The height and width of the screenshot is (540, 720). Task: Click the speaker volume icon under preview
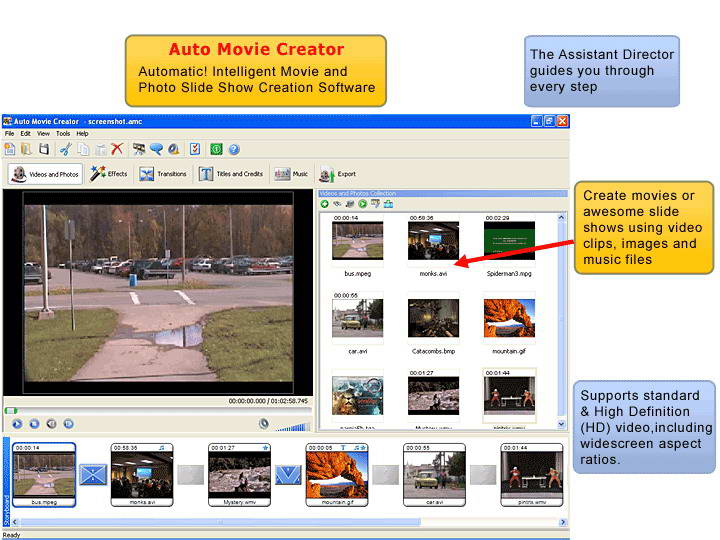[x=264, y=423]
